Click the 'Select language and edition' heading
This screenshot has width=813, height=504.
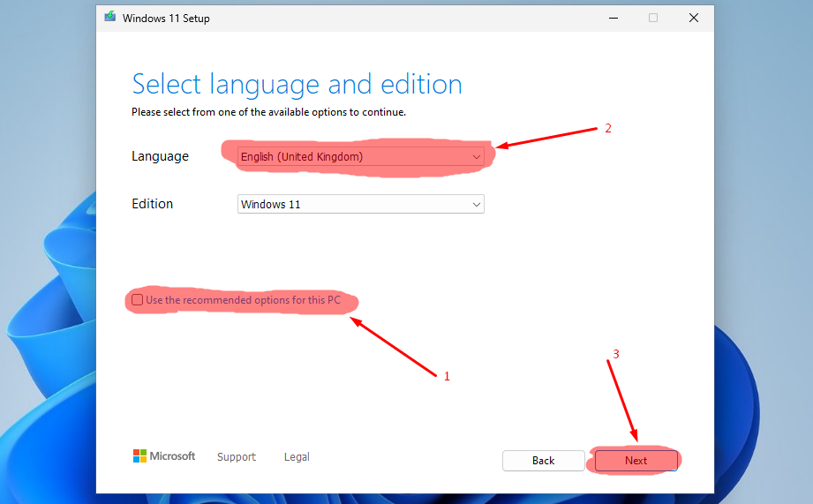click(297, 85)
